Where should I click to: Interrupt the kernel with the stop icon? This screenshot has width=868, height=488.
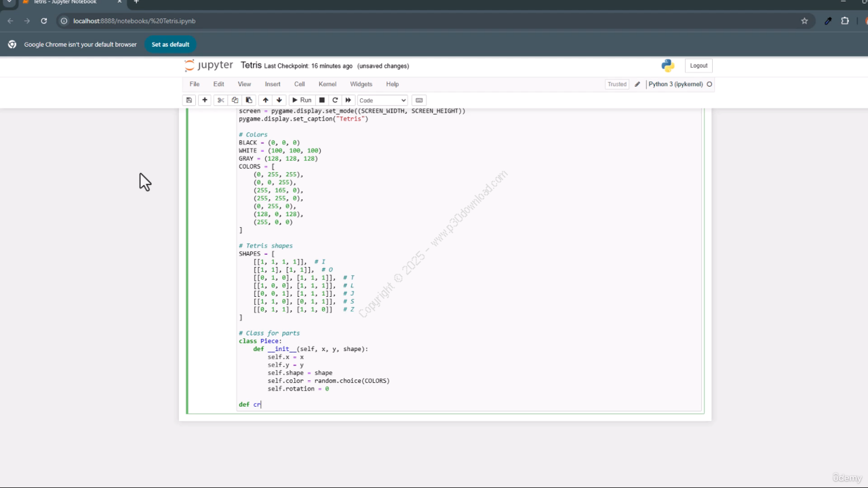(322, 100)
